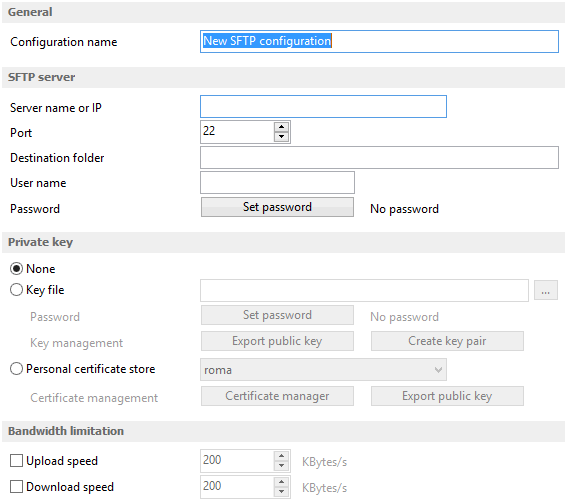Click the General section header
The width and height of the screenshot is (568, 503).
pos(283,12)
